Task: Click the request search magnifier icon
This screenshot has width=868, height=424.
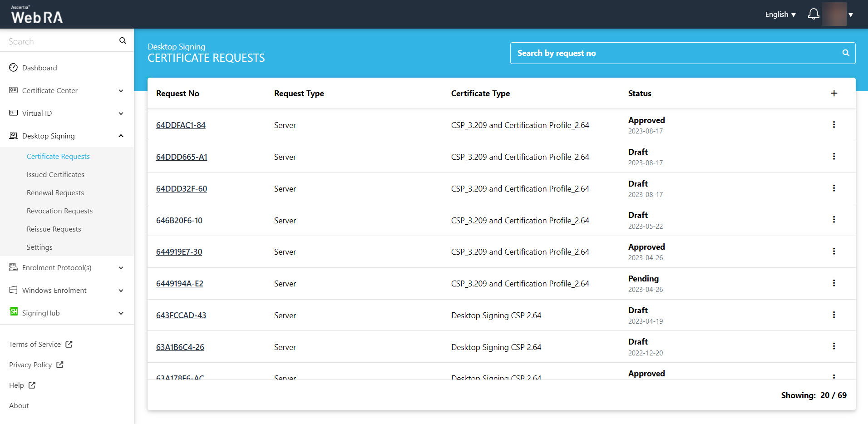Action: (845, 53)
